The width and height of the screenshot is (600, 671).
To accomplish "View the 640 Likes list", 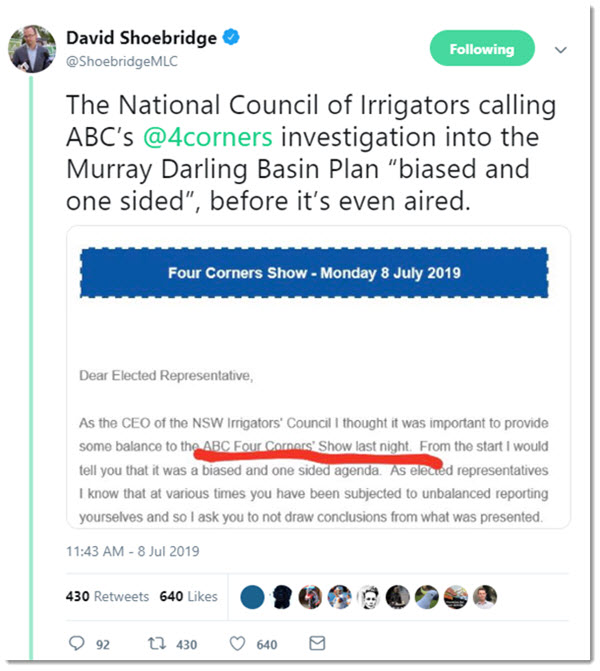I will coord(188,596).
